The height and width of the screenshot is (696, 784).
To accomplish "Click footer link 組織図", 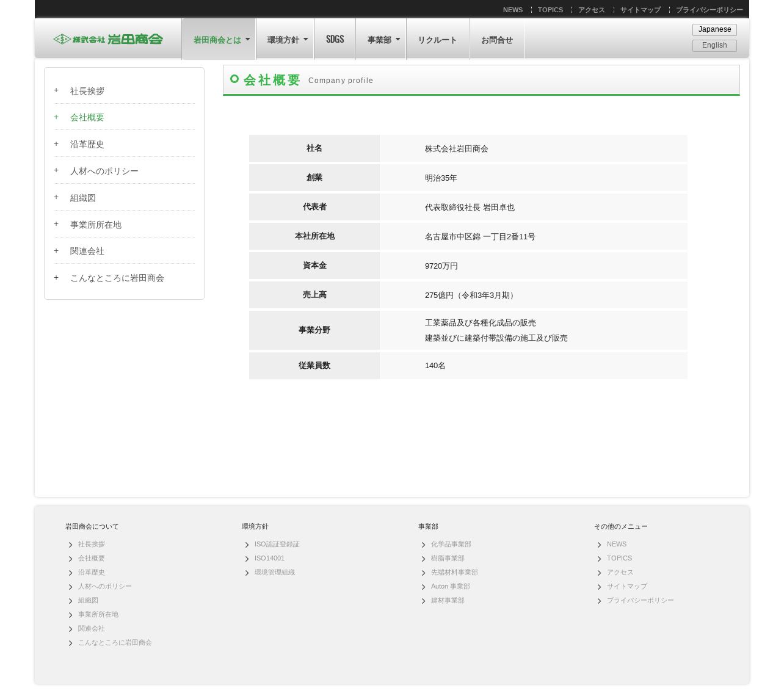I will coord(88,600).
